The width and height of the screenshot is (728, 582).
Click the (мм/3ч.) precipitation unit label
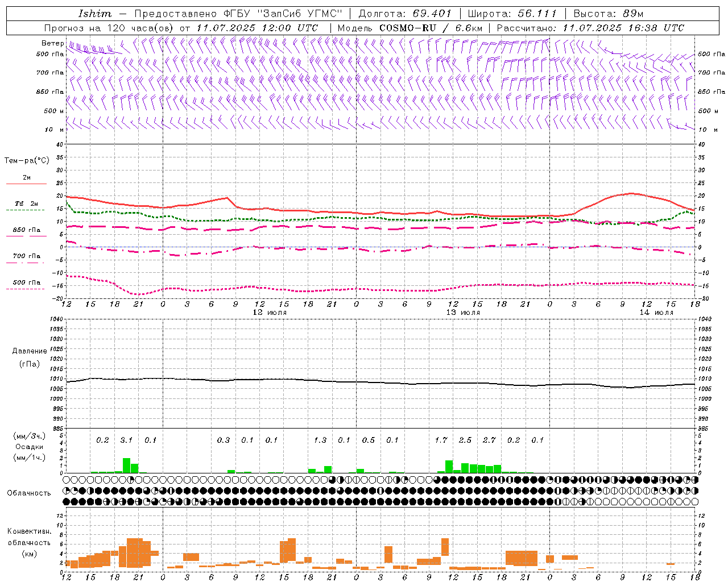tap(30, 436)
